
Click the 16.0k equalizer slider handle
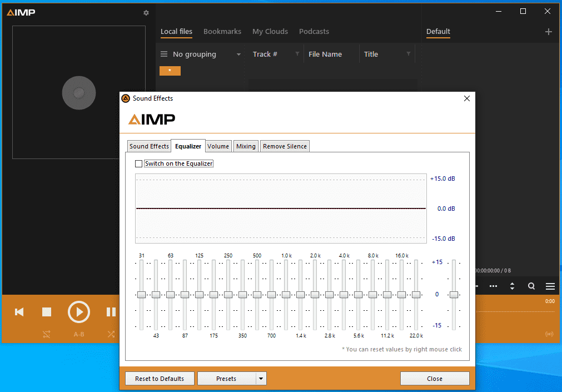click(401, 295)
